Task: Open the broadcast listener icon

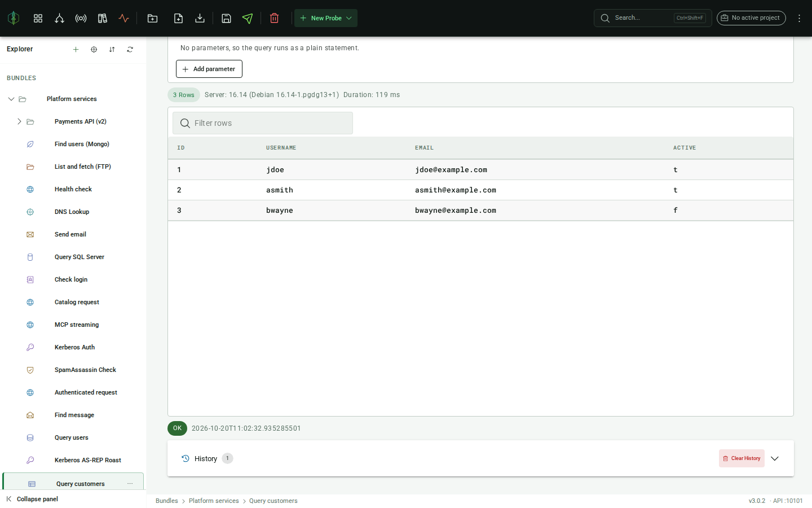Action: (81, 18)
